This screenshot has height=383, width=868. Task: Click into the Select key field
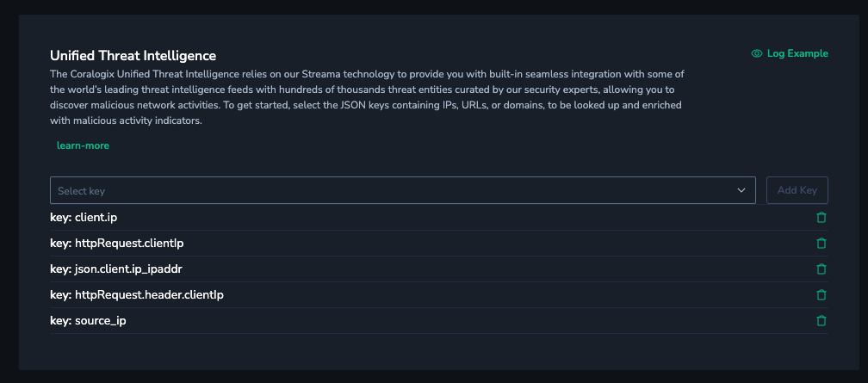[387, 190]
